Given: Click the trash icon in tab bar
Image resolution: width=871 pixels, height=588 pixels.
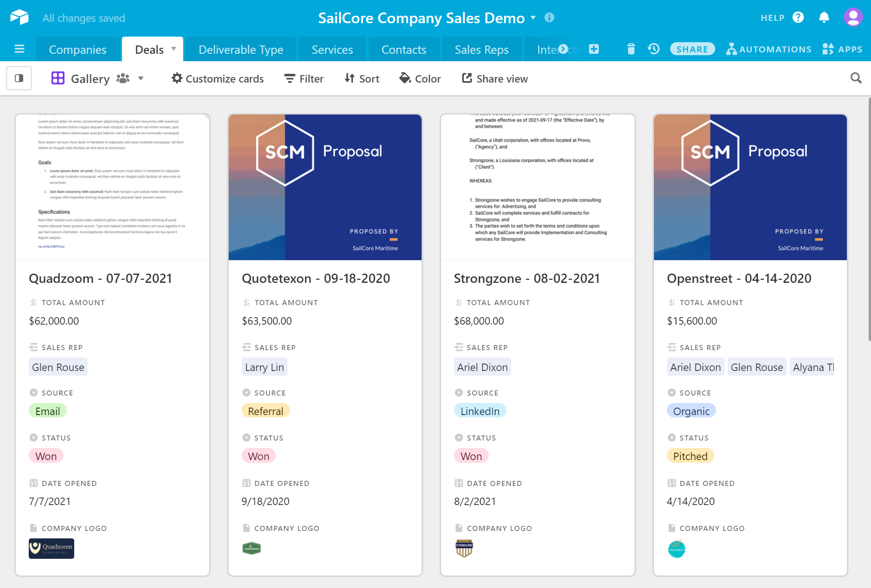Looking at the screenshot, I should tap(631, 49).
